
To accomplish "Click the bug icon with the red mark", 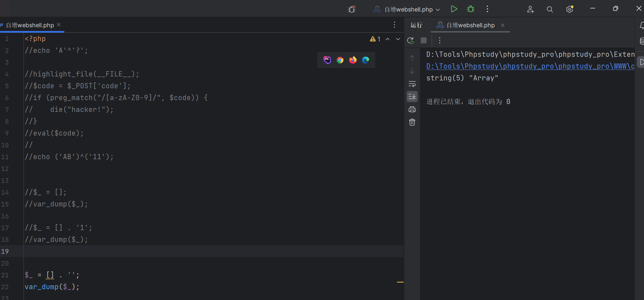I will pos(352,9).
